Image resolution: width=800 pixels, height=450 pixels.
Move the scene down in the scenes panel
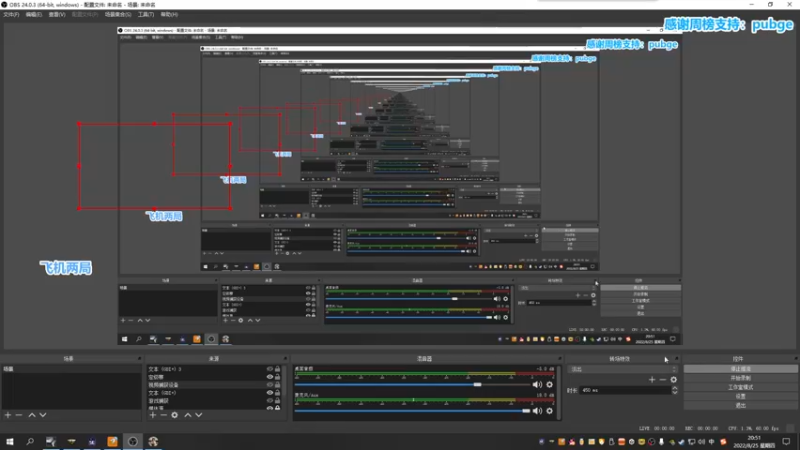pyautogui.click(x=43, y=415)
